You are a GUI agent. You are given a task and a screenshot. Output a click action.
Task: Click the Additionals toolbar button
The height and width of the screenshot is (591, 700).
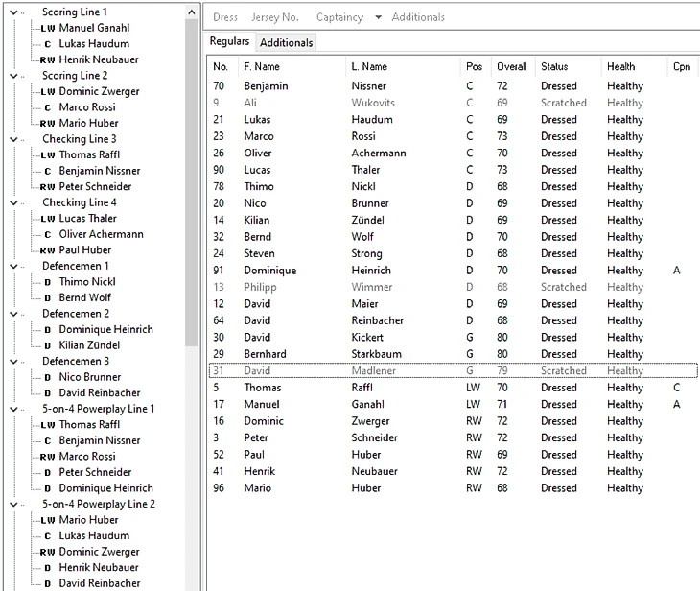(x=418, y=17)
